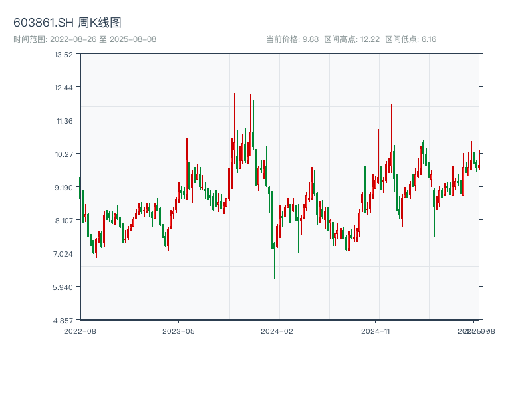Click the 4.857 y-axis label
The width and height of the screenshot is (532, 399).
[64, 321]
